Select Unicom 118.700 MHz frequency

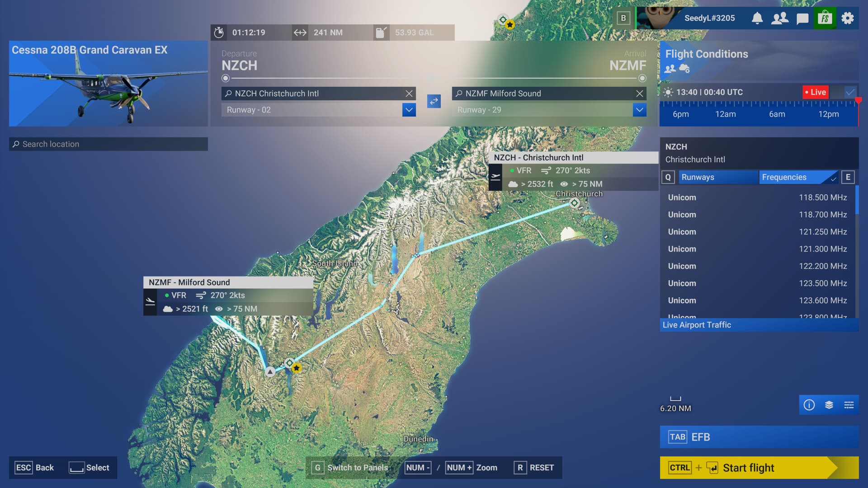click(x=758, y=215)
